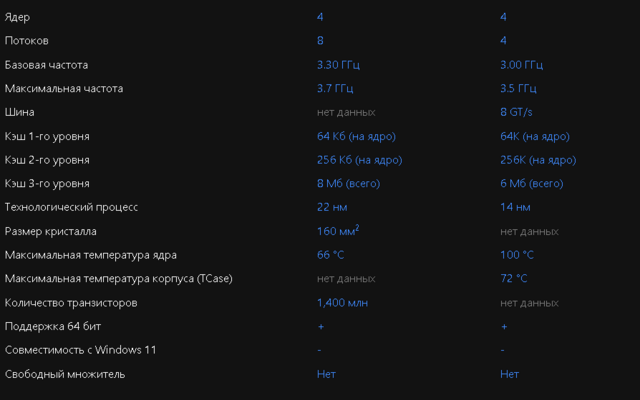The height and width of the screenshot is (400, 640).
Task: Select the 14 нм process value
Action: click(x=515, y=207)
